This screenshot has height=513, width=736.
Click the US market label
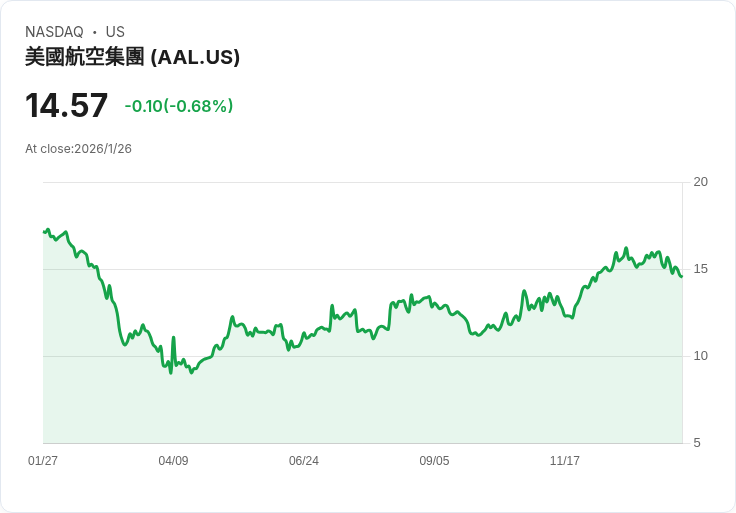tap(115, 32)
